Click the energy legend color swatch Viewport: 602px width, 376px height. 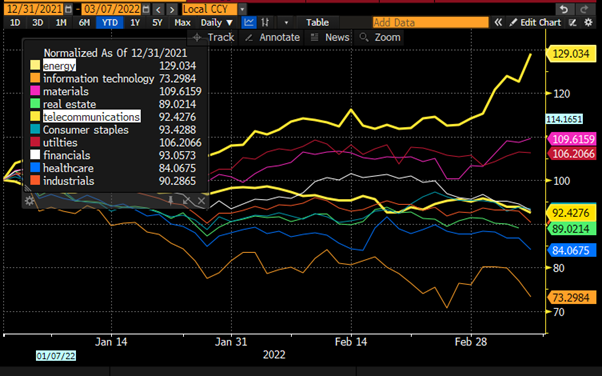pos(35,65)
